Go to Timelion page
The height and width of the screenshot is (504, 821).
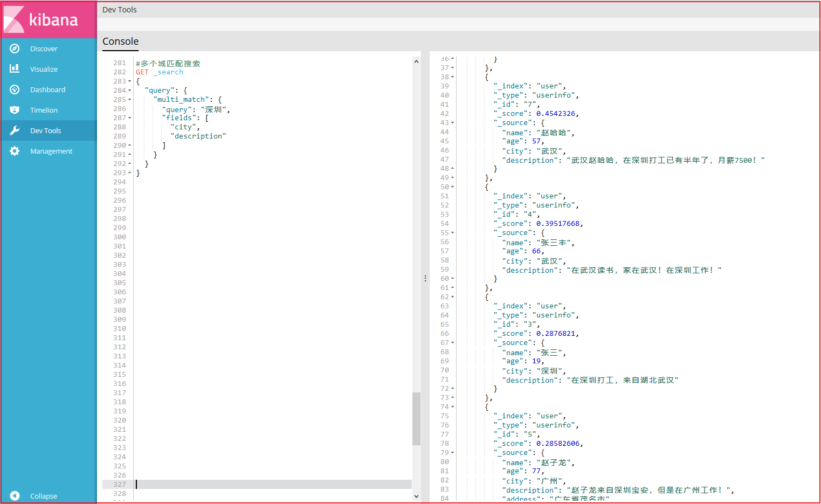(x=44, y=110)
